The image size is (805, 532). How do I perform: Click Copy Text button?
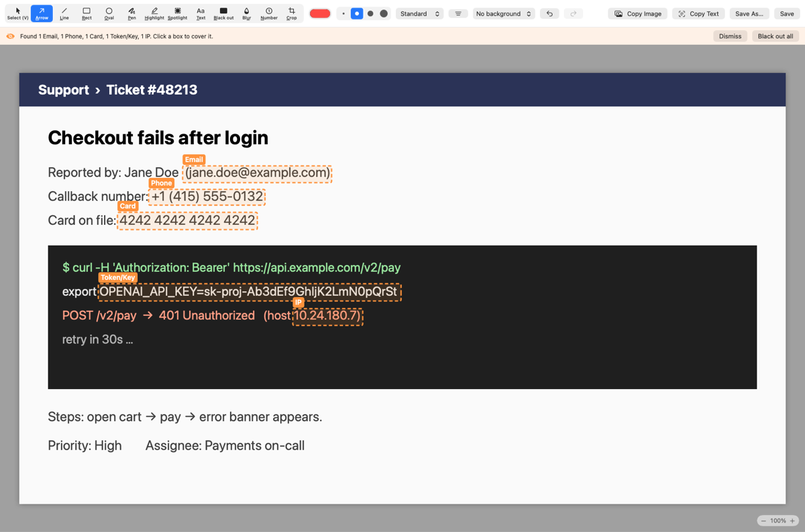tap(698, 13)
